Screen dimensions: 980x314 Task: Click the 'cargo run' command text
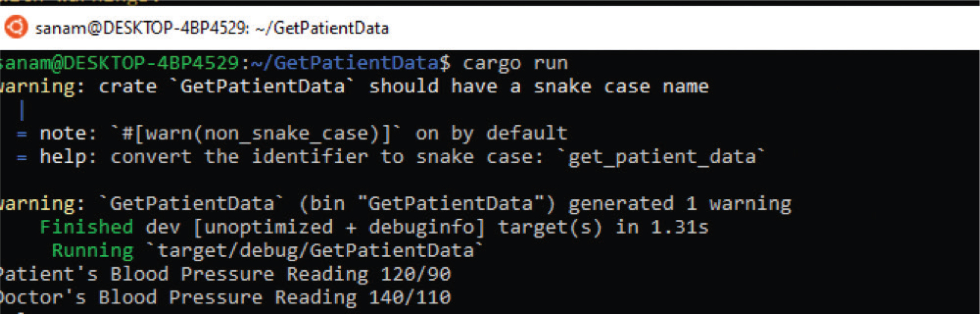[x=515, y=63]
